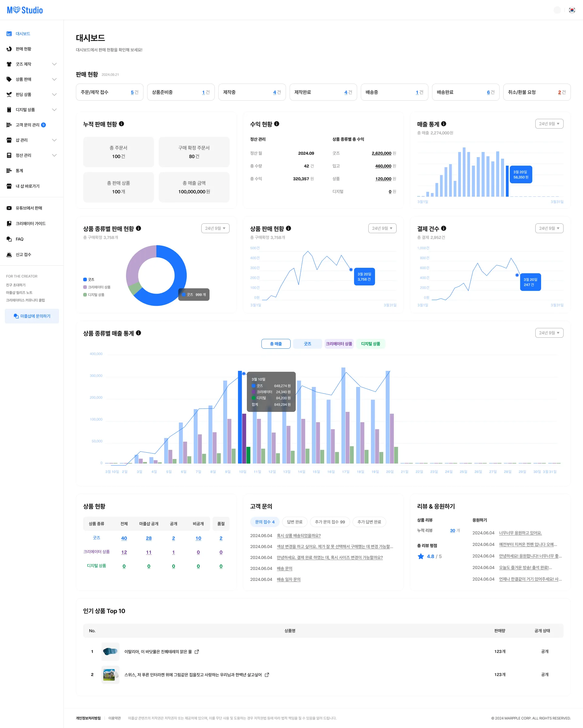
Task: Click the info icon next to 결제 건수
Action: (x=444, y=228)
